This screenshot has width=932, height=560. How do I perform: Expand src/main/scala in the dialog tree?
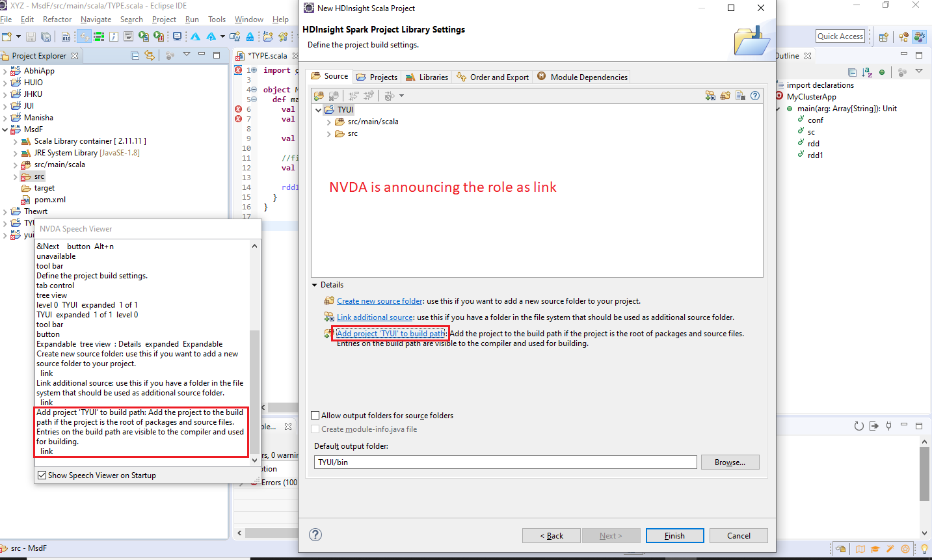click(328, 122)
